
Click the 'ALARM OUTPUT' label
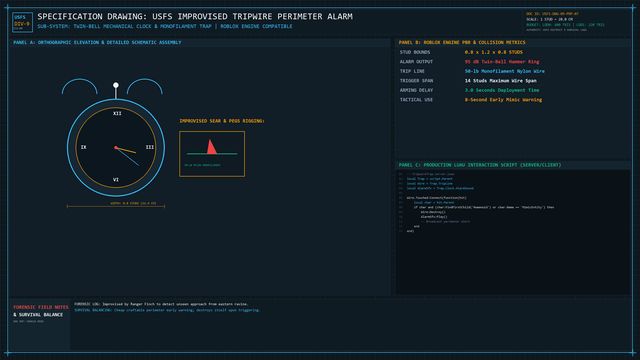pos(416,62)
